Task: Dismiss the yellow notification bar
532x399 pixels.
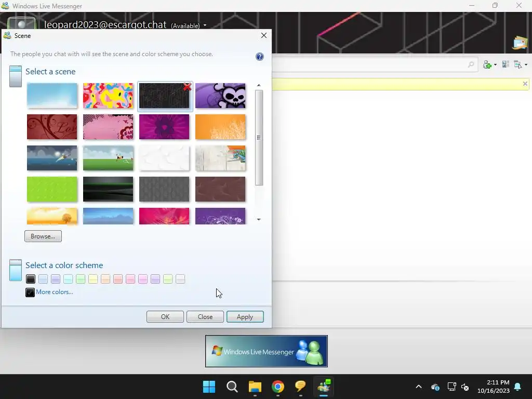Action: (x=525, y=84)
